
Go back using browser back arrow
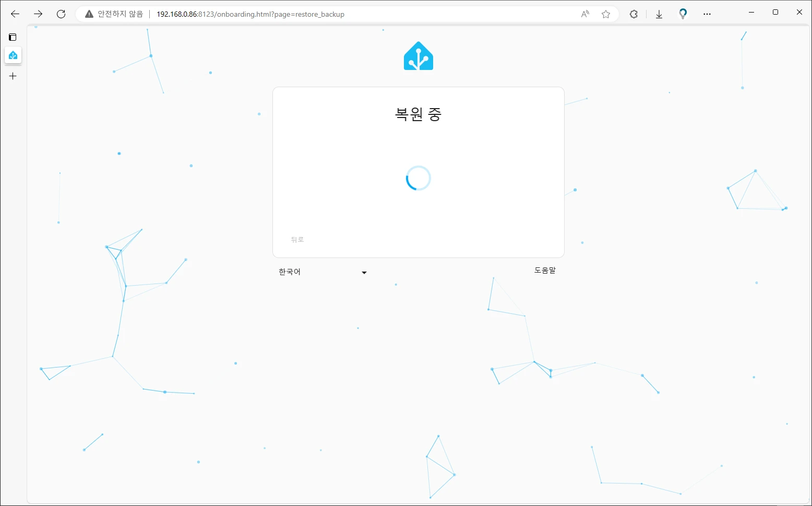point(15,14)
